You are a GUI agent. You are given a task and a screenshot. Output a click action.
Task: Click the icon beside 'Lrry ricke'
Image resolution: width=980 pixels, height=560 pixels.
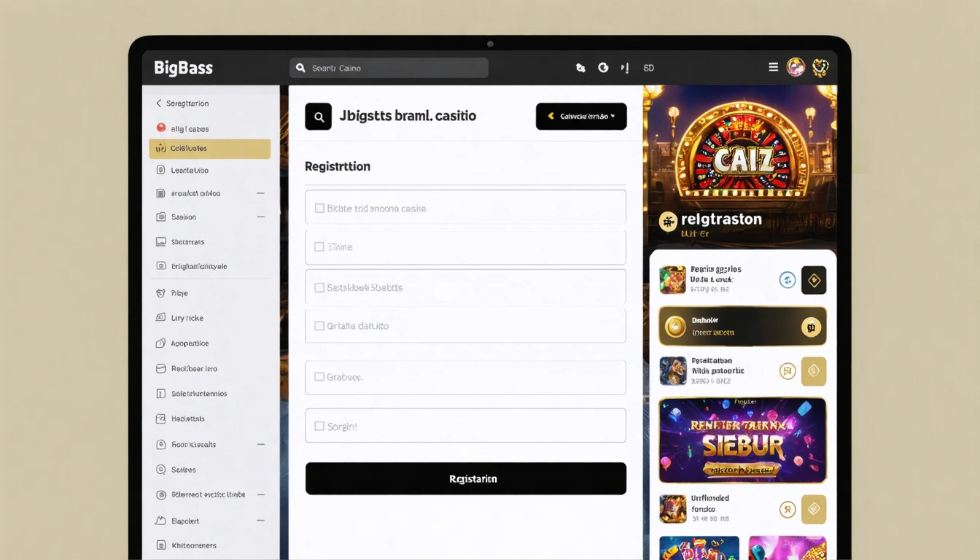click(161, 318)
